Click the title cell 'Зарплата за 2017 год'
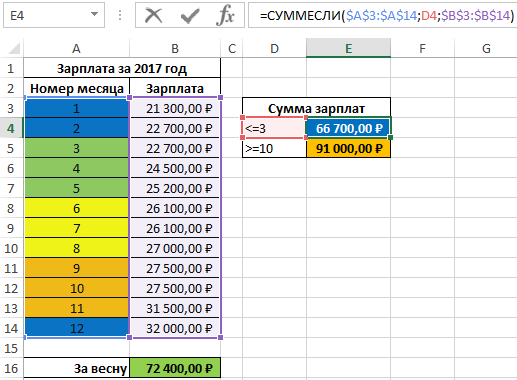Viewport: 517px width, 380px height. coord(122,68)
